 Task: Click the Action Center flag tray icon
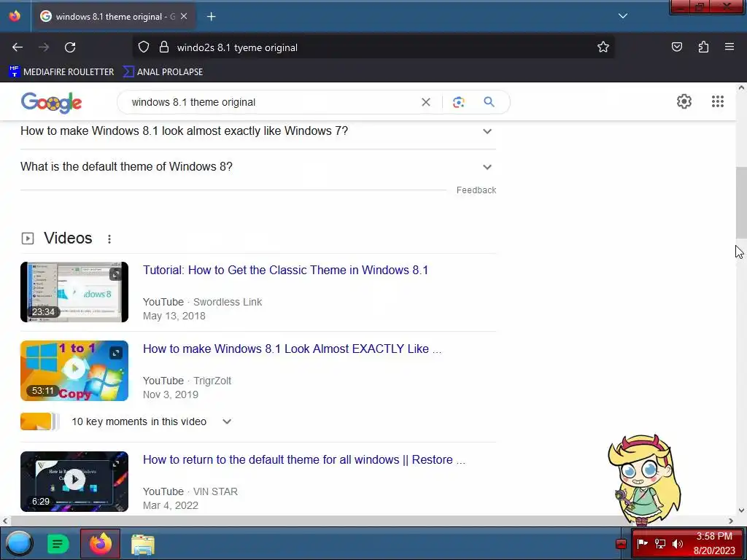(x=642, y=543)
